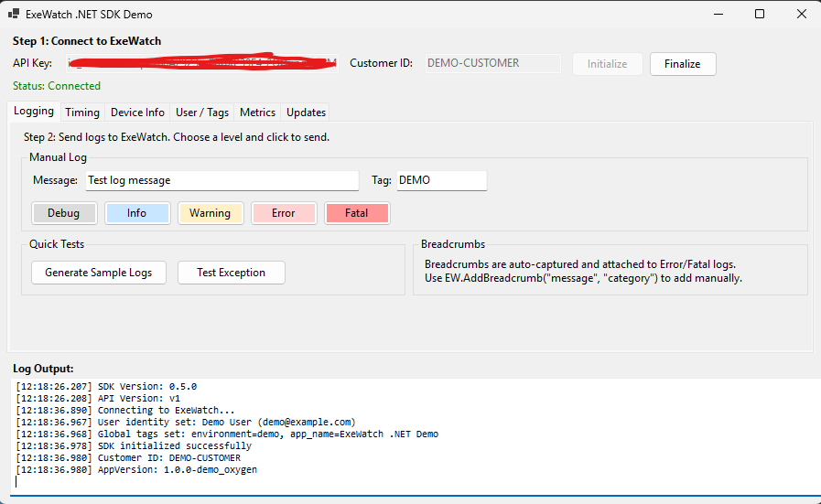Viewport: 821px width, 504px height.
Task: Click the disabled Initialize button
Action: tap(607, 64)
